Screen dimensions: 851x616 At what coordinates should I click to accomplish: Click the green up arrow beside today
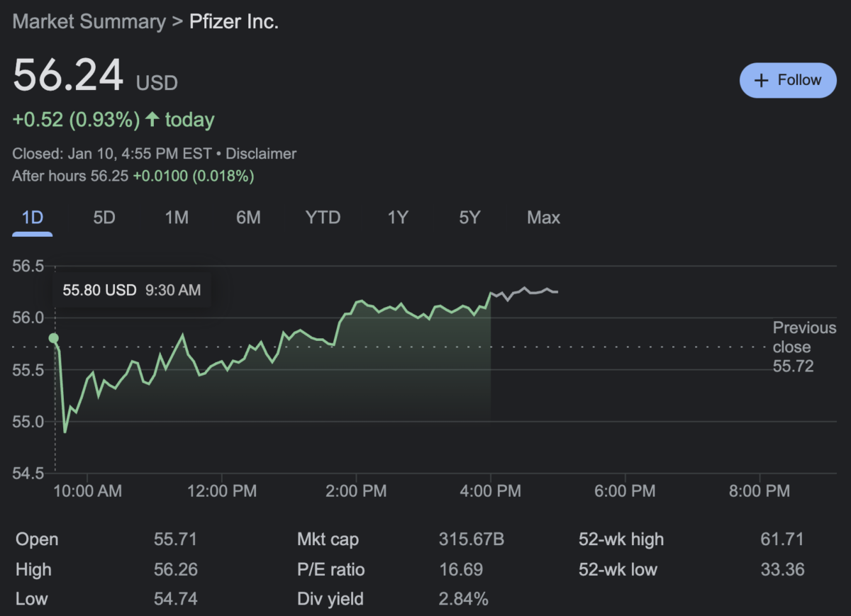click(152, 120)
